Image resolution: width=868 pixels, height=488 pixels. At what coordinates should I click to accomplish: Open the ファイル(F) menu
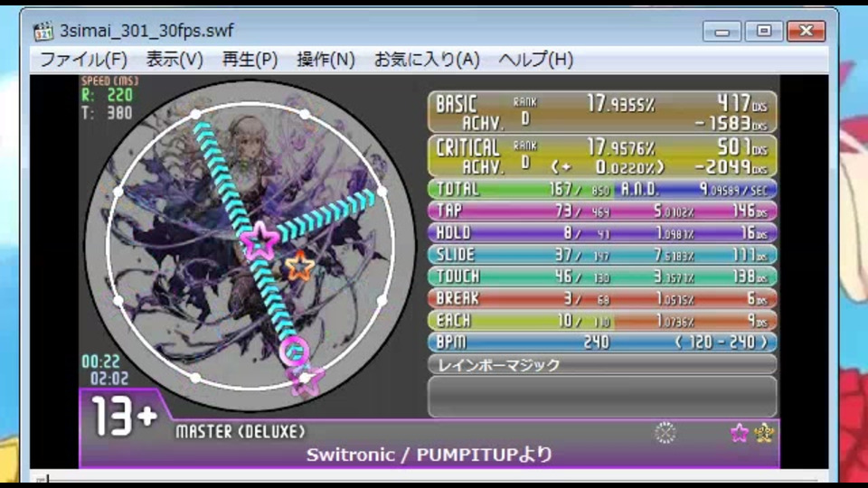tap(83, 60)
